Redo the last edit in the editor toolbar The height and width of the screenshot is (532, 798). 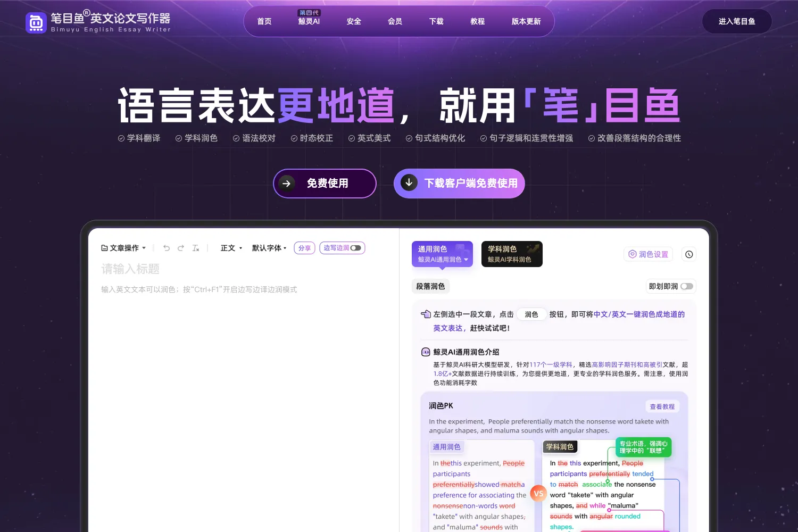coord(181,248)
